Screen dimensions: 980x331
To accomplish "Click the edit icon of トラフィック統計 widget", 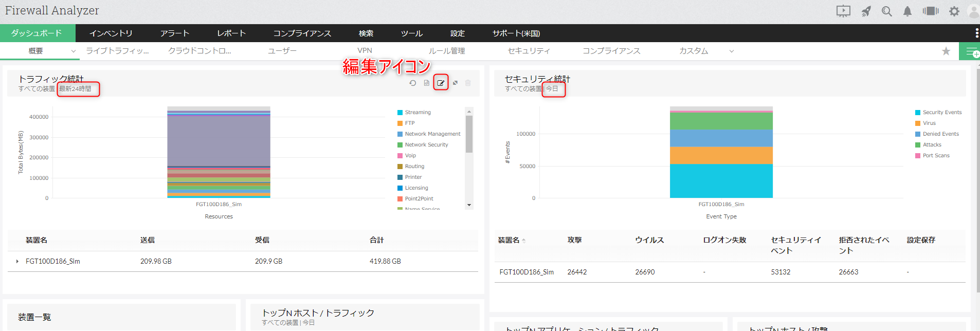I will point(441,83).
